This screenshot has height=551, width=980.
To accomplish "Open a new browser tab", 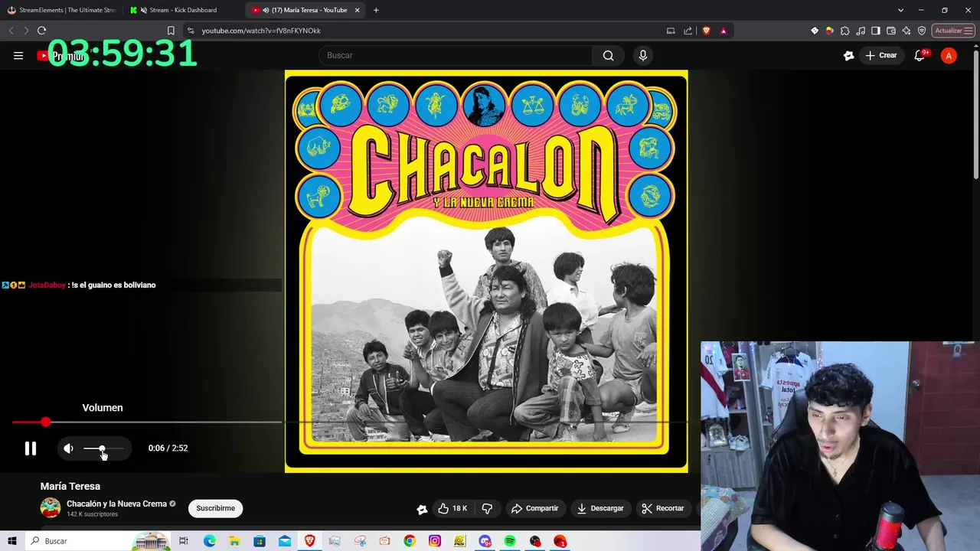I will [x=376, y=10].
